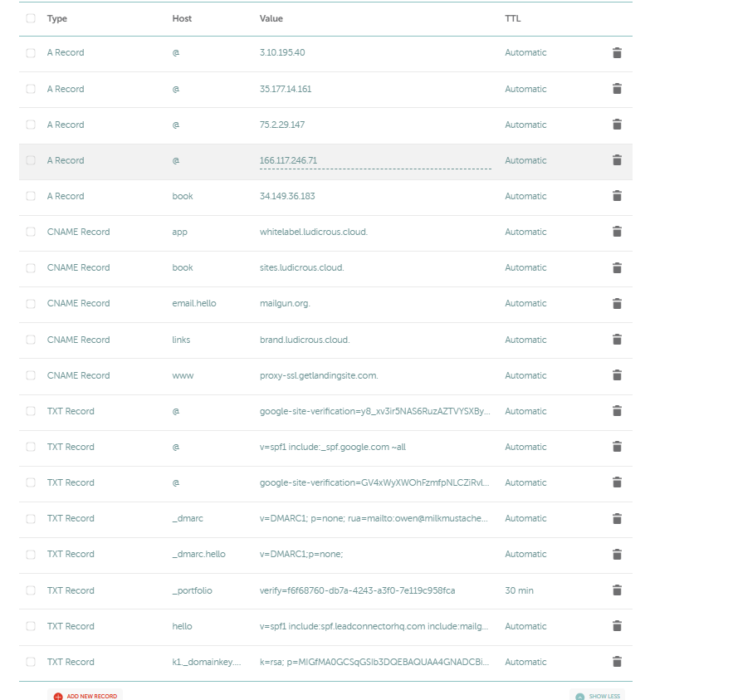This screenshot has height=700, width=733.
Task: Delete the 3.10.195.40 A Record
Action: 617,53
